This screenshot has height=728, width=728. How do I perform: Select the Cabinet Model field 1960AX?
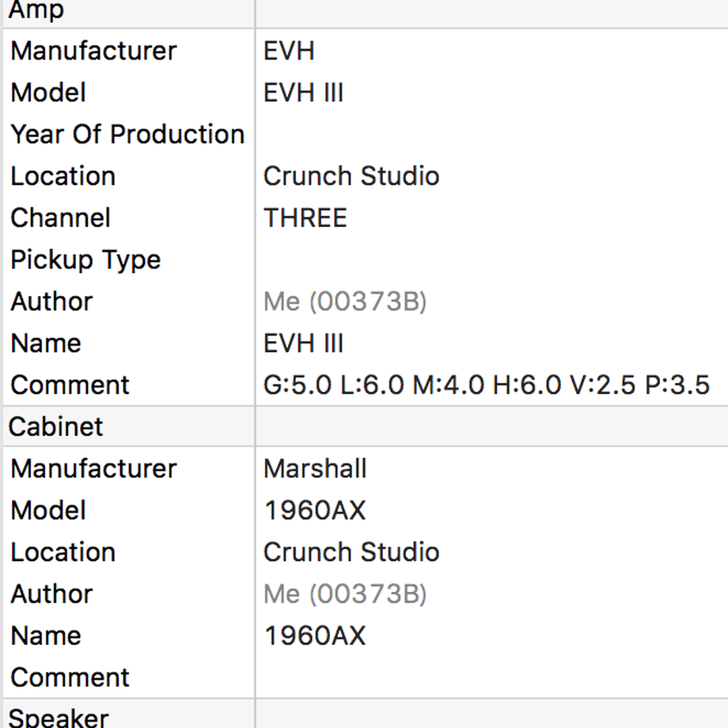point(491,510)
